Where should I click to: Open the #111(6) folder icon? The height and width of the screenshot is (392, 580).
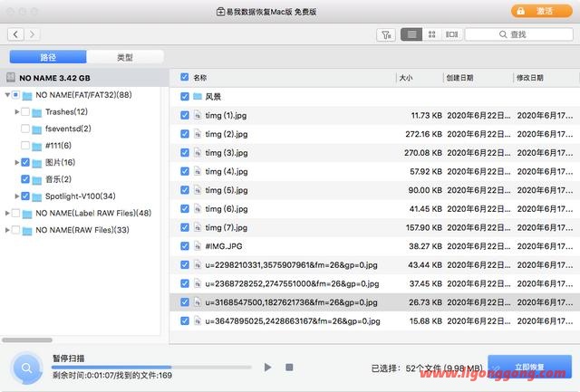pyautogui.click(x=36, y=147)
